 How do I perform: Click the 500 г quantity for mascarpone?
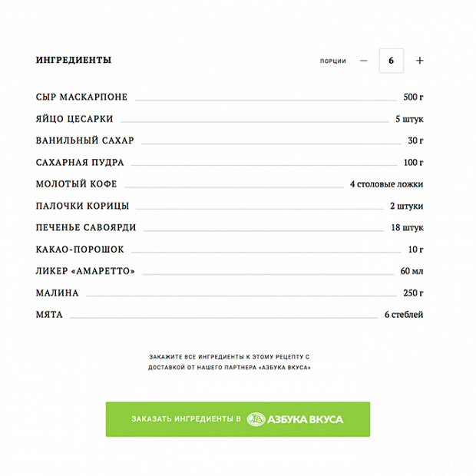coord(413,98)
